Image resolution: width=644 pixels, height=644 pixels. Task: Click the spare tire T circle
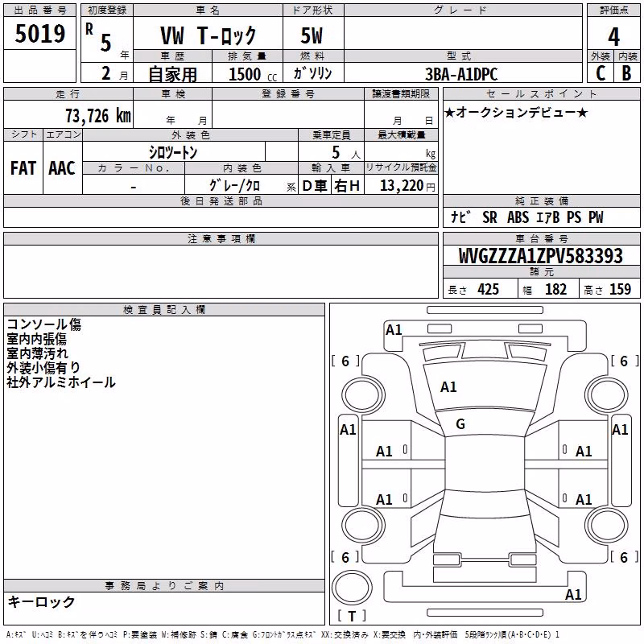coord(352,588)
